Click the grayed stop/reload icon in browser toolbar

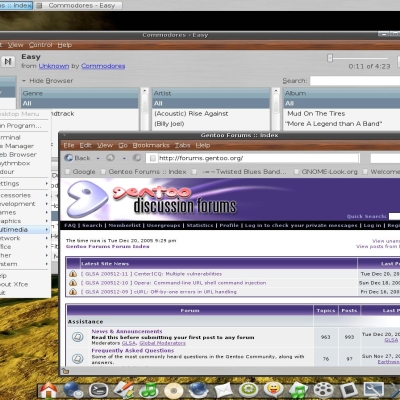[137, 158]
